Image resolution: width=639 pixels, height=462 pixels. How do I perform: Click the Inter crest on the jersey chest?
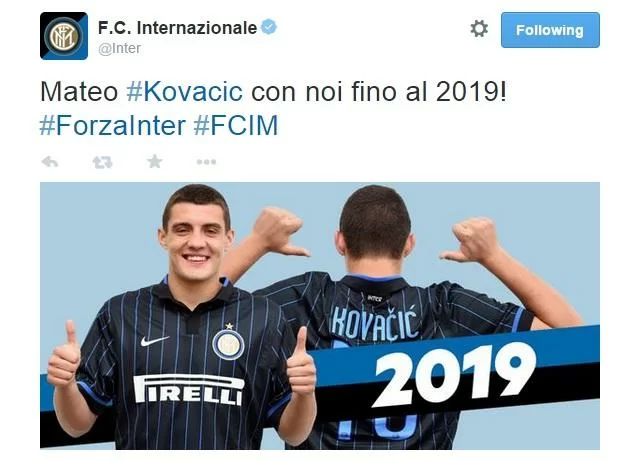coord(228,343)
